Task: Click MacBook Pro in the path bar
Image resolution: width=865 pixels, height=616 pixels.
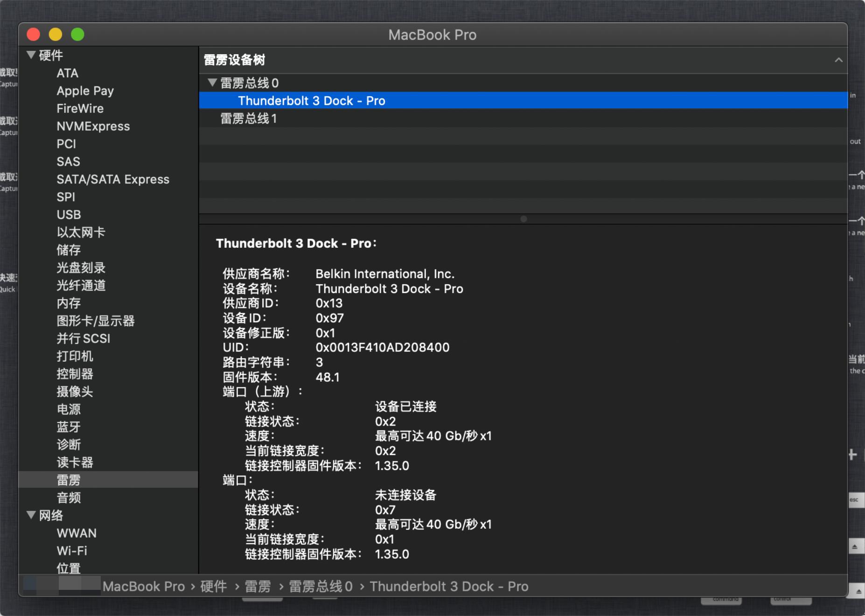Action: pos(144,587)
